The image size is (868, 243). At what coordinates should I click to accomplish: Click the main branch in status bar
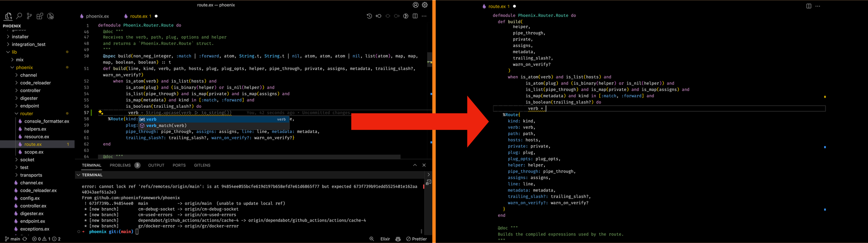(x=12, y=239)
